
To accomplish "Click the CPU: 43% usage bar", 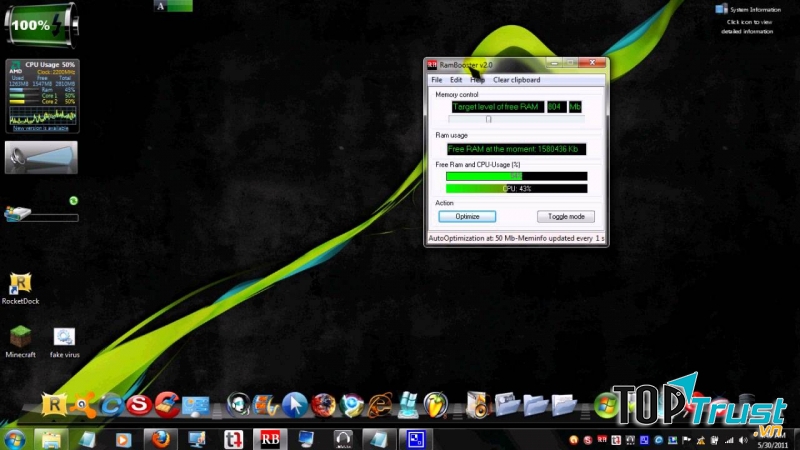I will (x=516, y=189).
